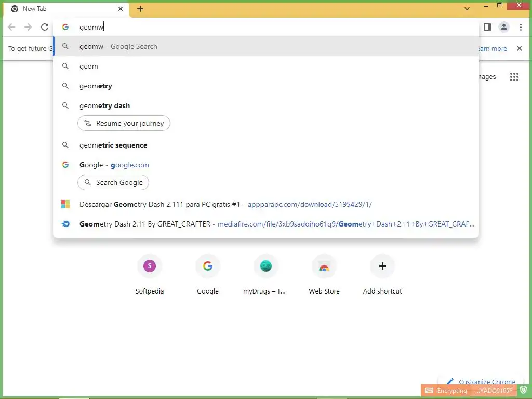This screenshot has width=532, height=399.
Task: Click the Google icon in the address bar
Action: (x=65, y=27)
